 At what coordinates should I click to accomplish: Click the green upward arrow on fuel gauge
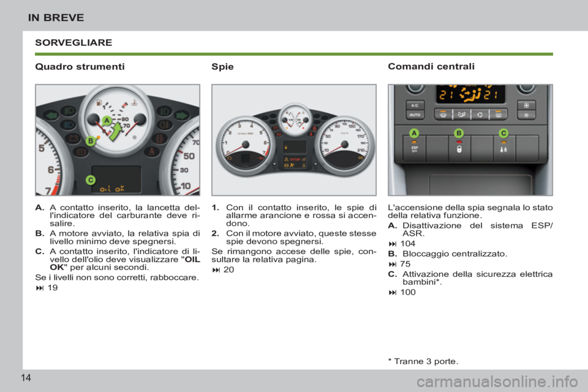[x=116, y=131]
